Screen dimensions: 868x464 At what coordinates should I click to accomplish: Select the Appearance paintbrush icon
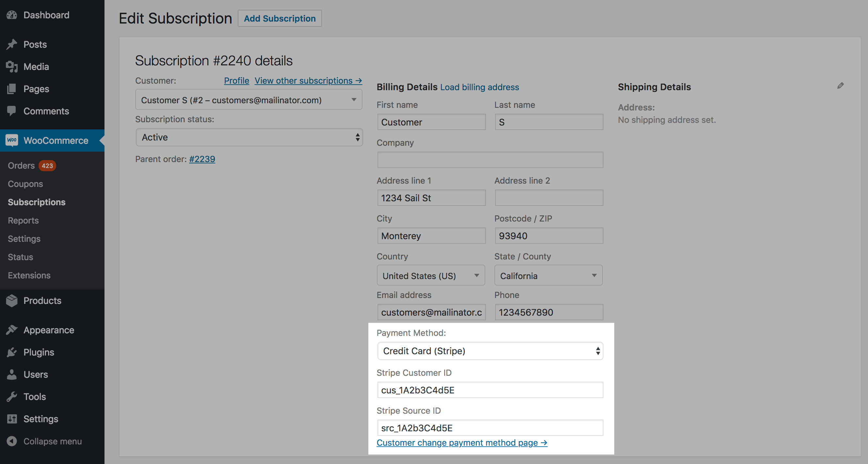click(12, 330)
